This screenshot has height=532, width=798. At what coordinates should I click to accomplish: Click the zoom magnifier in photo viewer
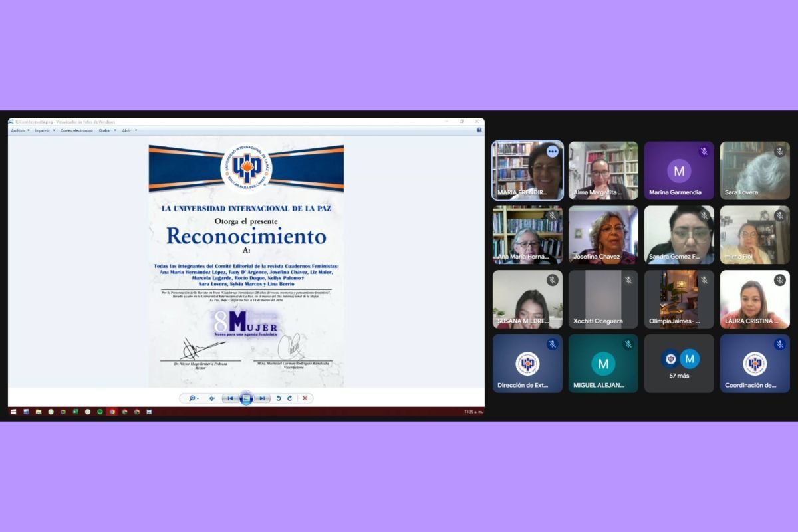click(193, 398)
